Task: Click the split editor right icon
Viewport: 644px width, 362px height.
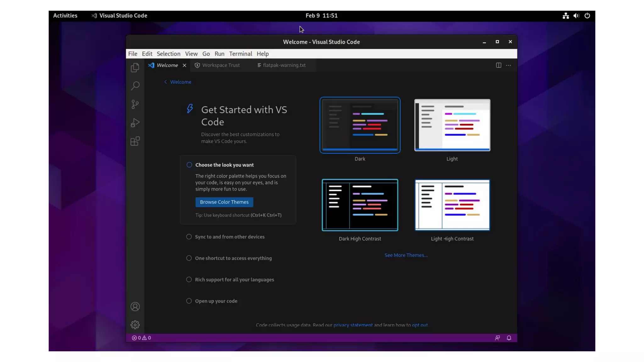Action: click(498, 65)
